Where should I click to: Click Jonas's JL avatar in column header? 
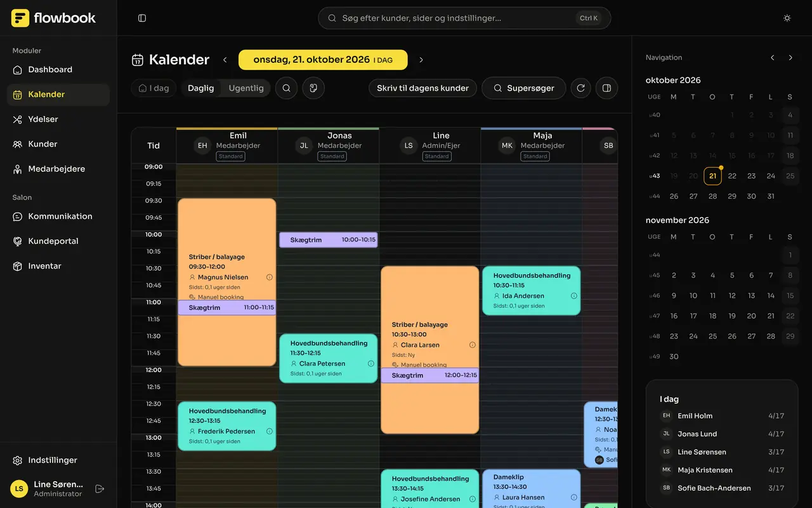coord(304,146)
